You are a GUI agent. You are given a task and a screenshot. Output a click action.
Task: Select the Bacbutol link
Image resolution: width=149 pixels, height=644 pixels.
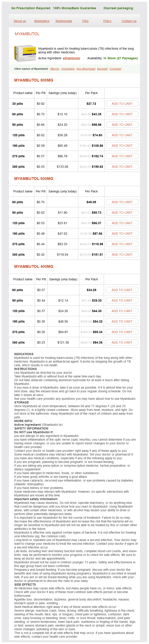click(x=102, y=69)
